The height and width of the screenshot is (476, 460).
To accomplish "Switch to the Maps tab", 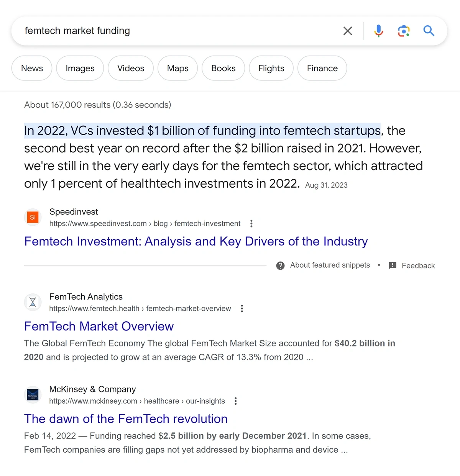I will click(x=178, y=68).
